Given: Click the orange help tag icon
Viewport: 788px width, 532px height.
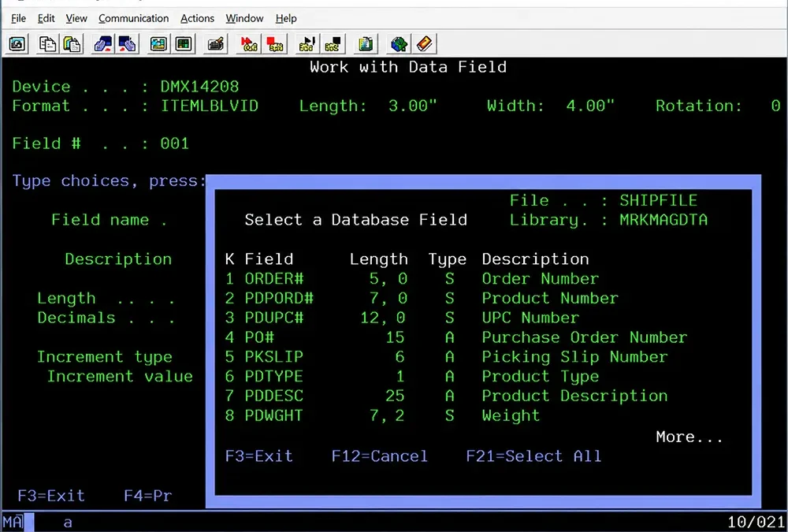Looking at the screenshot, I should click(x=424, y=44).
